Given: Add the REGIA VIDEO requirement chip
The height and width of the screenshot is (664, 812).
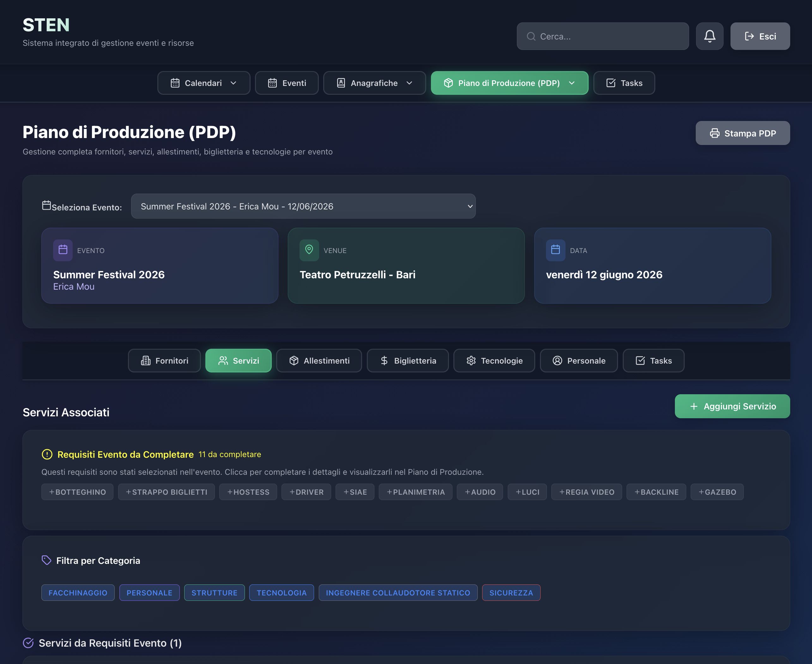Looking at the screenshot, I should pyautogui.click(x=586, y=492).
